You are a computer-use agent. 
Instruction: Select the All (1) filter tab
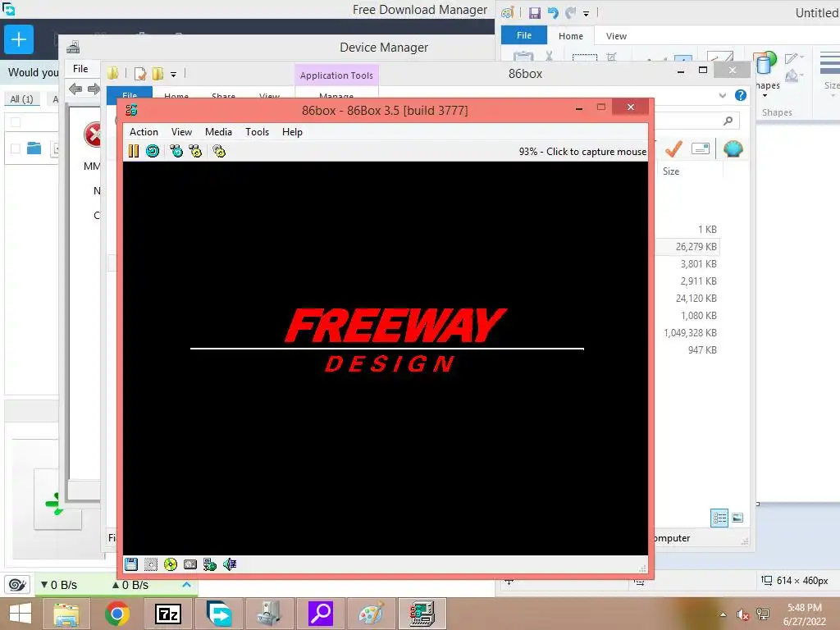(22, 99)
